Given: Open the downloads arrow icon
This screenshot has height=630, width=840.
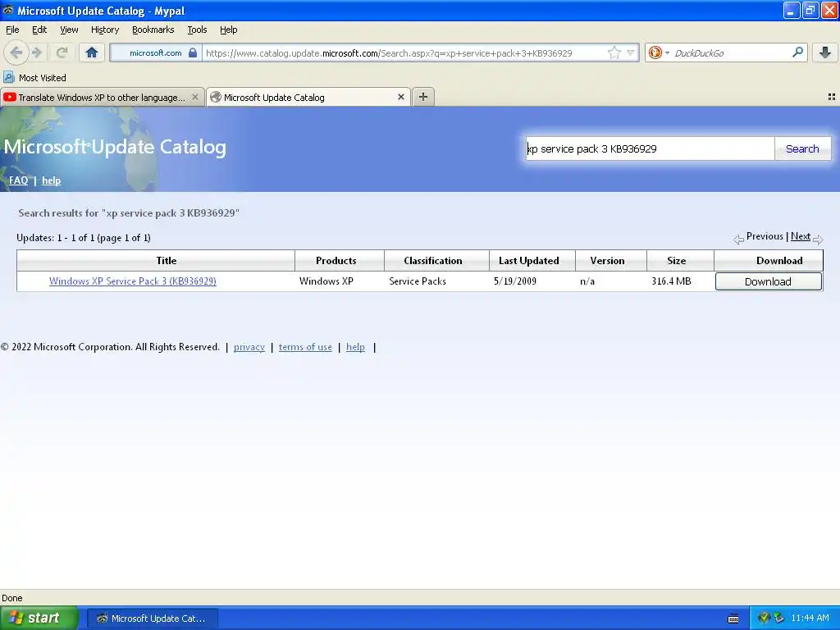Looking at the screenshot, I should 825,52.
